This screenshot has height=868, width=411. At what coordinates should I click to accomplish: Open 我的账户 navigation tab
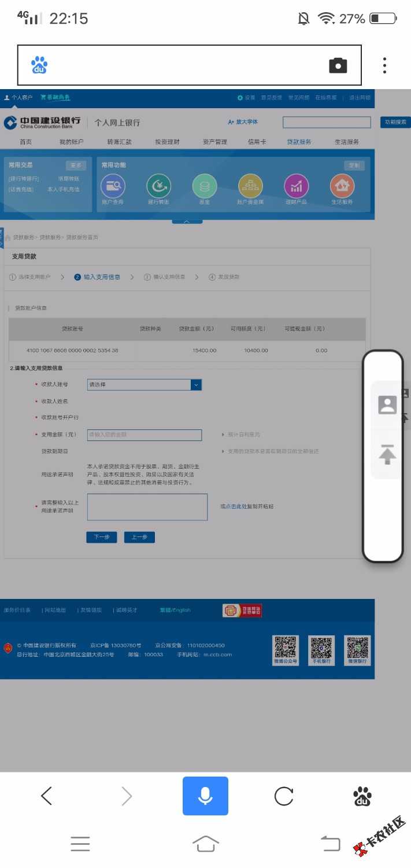[x=71, y=142]
